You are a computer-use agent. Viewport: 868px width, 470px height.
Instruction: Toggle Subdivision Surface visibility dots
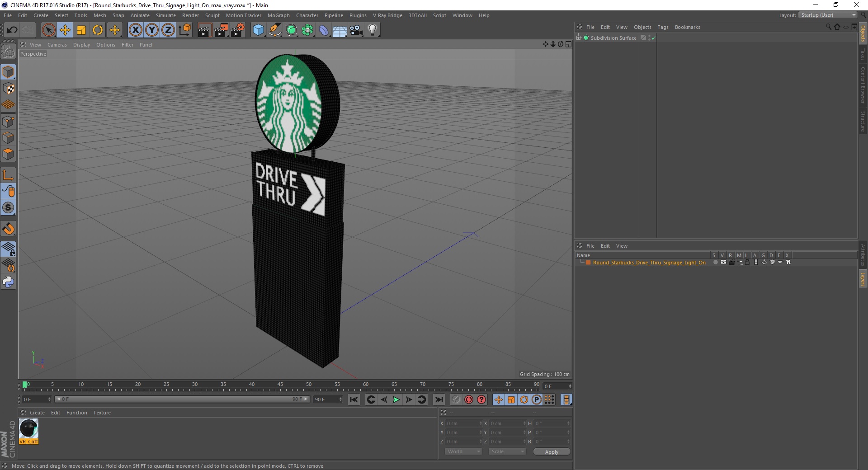click(649, 38)
